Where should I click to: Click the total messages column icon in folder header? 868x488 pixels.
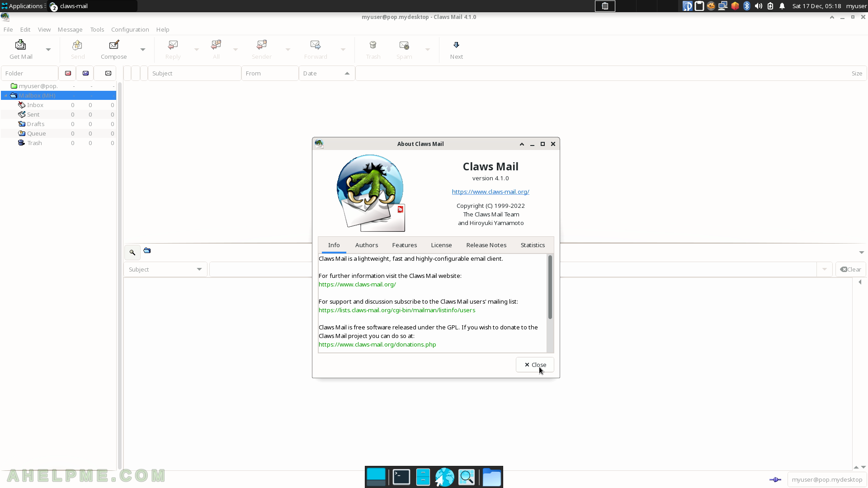tap(108, 73)
